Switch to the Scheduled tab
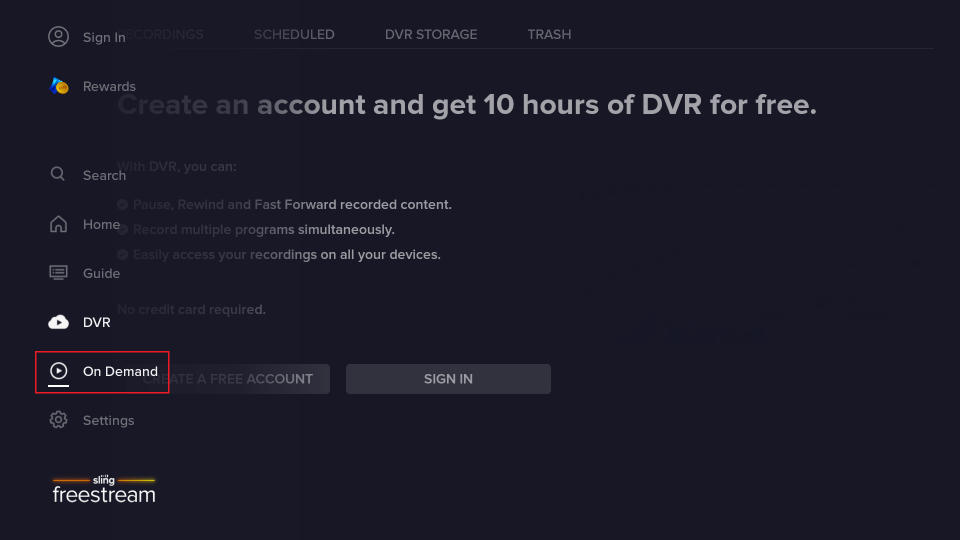 tap(294, 34)
